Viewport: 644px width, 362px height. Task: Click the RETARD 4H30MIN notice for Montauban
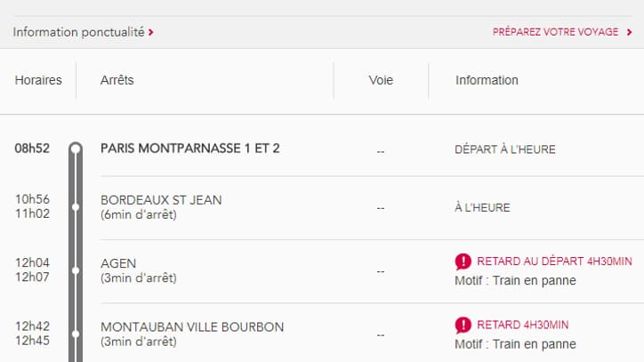523,325
